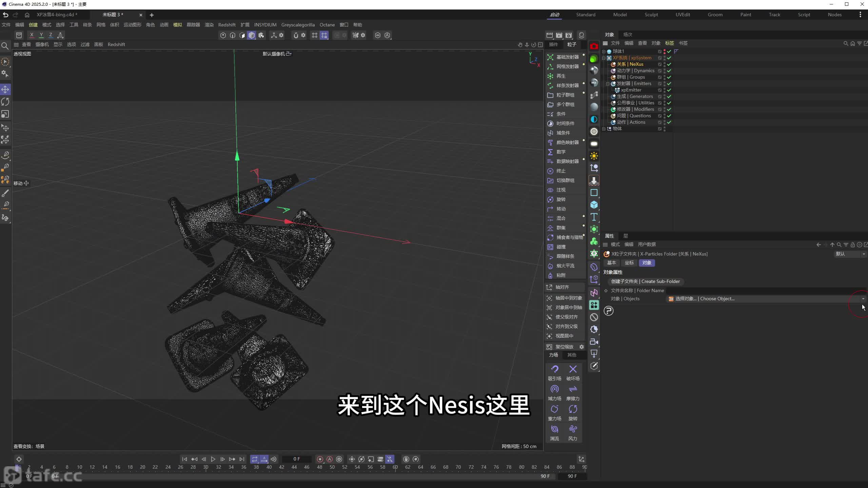Screen dimensions: 868x488
Task: Click the 轴对齐 button
Action: (x=565, y=287)
